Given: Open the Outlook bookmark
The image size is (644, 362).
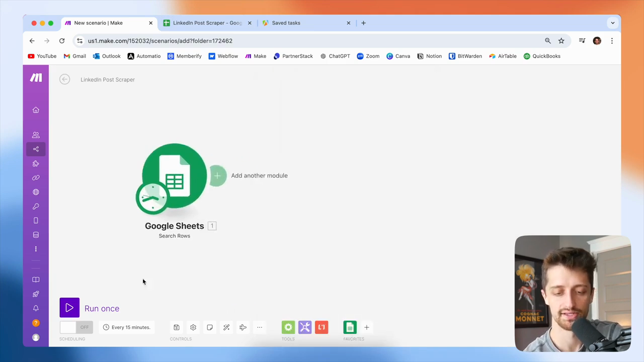Looking at the screenshot, I should click(107, 56).
